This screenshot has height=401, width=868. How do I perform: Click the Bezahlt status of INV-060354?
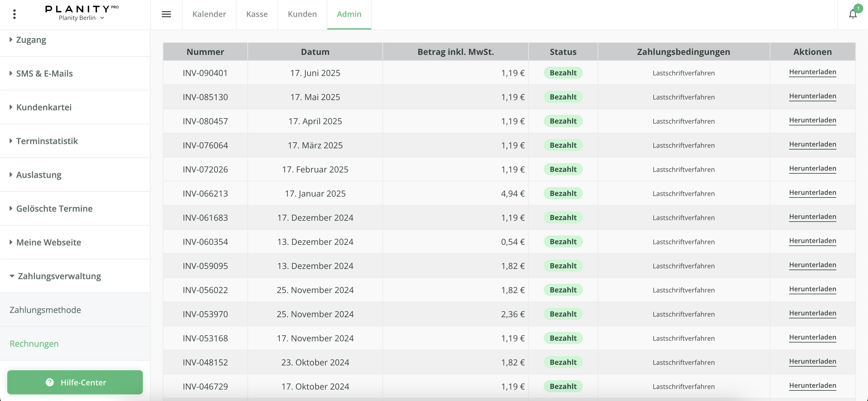point(563,242)
